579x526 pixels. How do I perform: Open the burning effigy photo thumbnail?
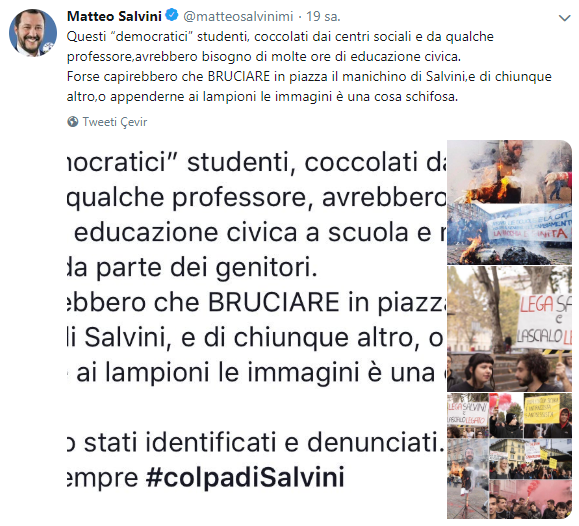pyautogui.click(x=509, y=171)
